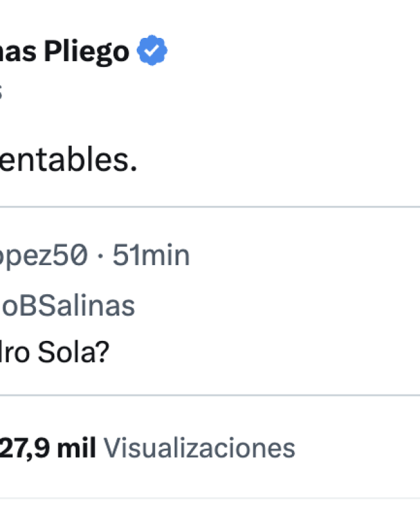Click the word 'mil' in the view count

(76, 448)
